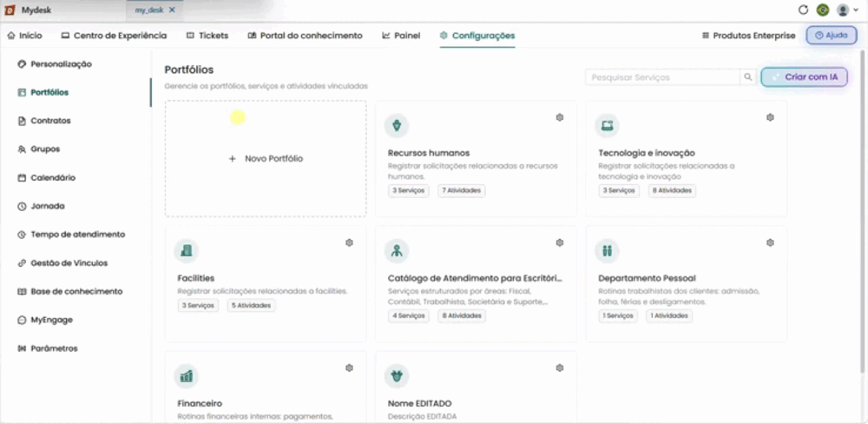The width and height of the screenshot is (868, 424).
Task: Go to the Início tab
Action: click(24, 36)
